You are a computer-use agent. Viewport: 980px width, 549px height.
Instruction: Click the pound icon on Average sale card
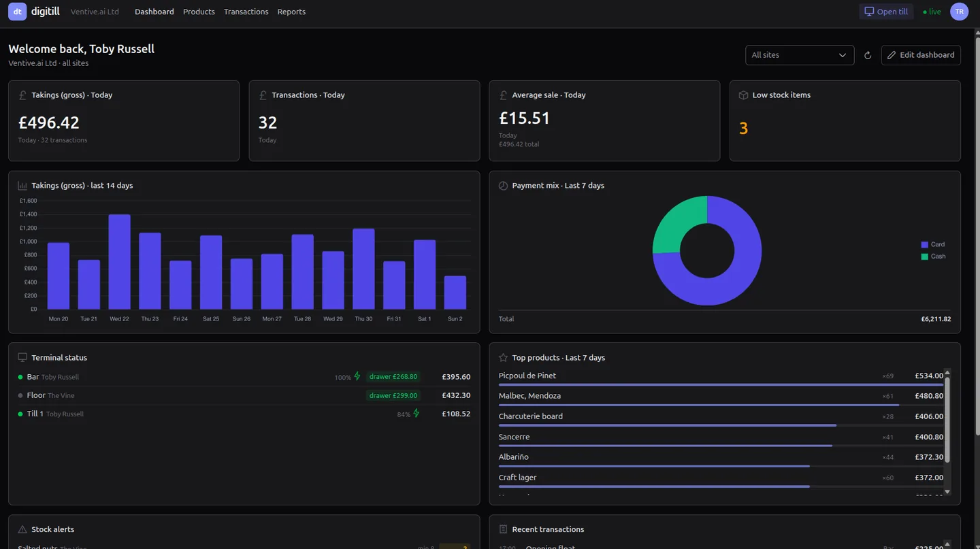click(503, 95)
